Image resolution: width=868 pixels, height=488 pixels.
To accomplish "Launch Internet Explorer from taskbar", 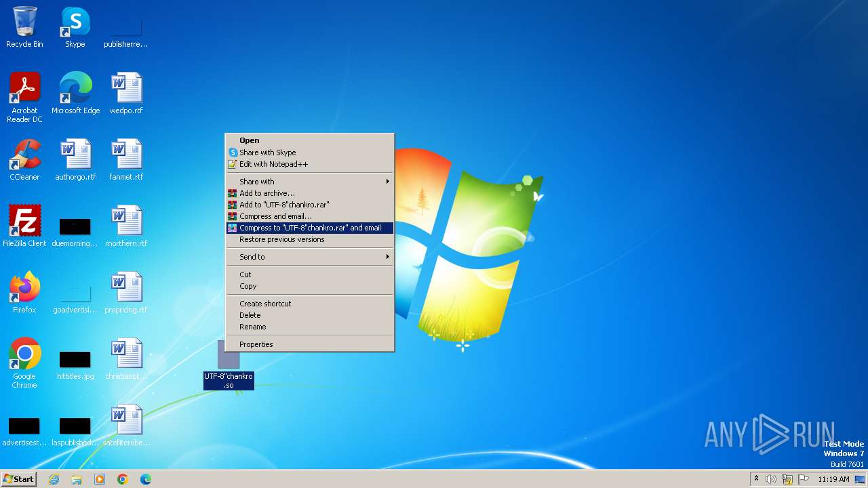I will (x=54, y=479).
